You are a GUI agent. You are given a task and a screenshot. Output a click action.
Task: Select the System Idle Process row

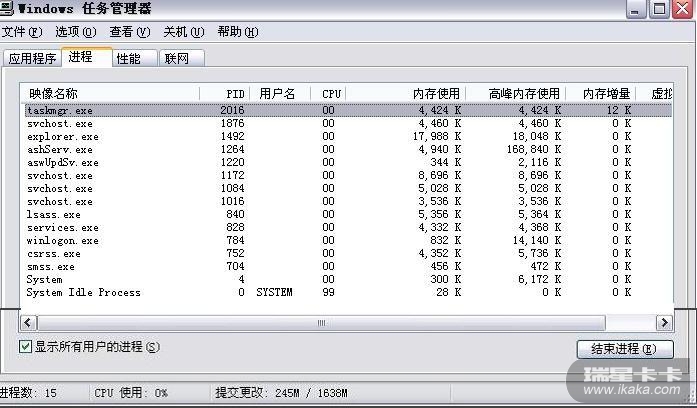348,292
